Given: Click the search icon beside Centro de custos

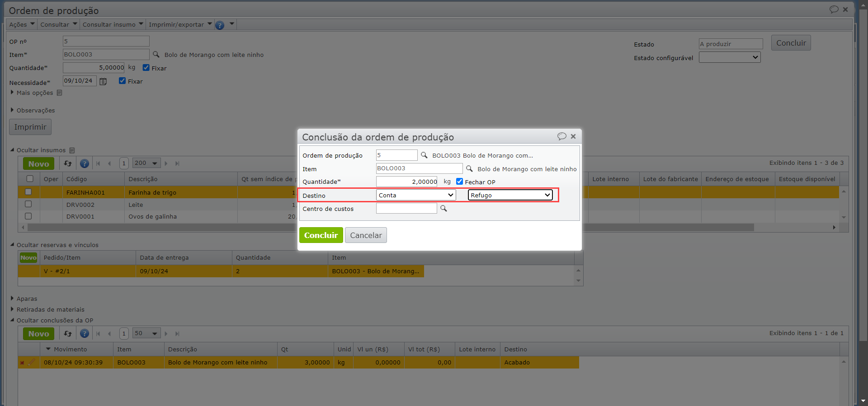Looking at the screenshot, I should pos(443,208).
